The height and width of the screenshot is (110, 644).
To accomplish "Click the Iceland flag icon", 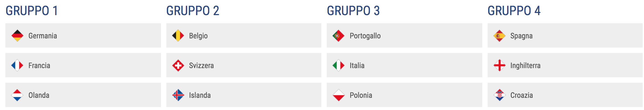I will [178, 95].
